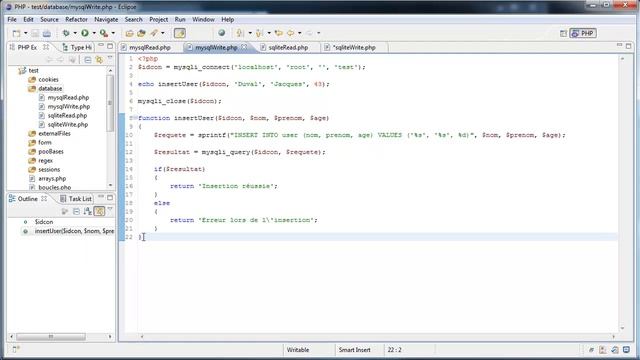Click the Last Edit Location arrow icon
640x360 pixels.
click(x=279, y=33)
